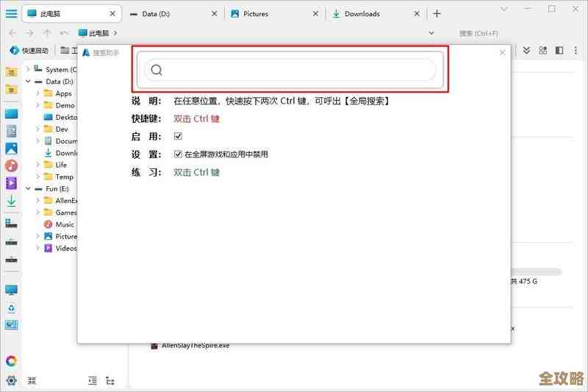Image resolution: width=588 pixels, height=392 pixels.
Task: Collapse the Data (D:) tree node
Action: click(28, 82)
